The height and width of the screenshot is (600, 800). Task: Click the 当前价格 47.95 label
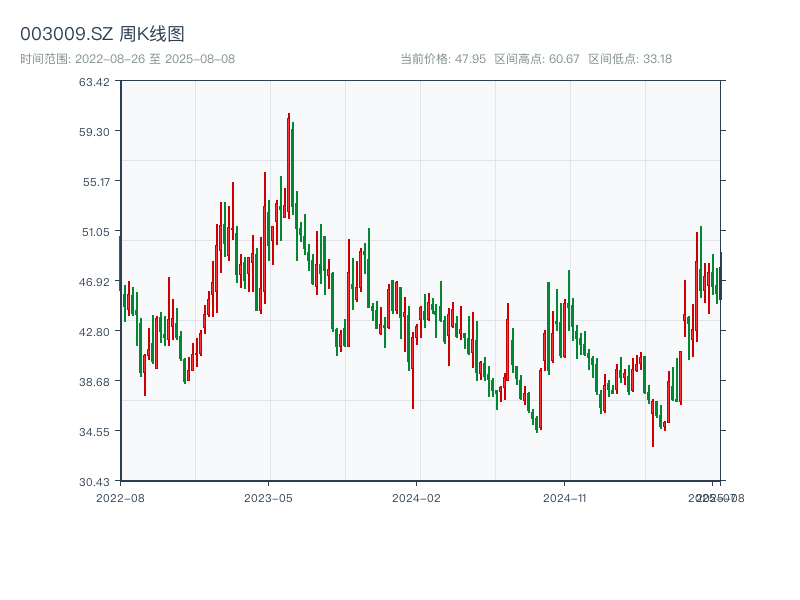pyautogui.click(x=443, y=59)
